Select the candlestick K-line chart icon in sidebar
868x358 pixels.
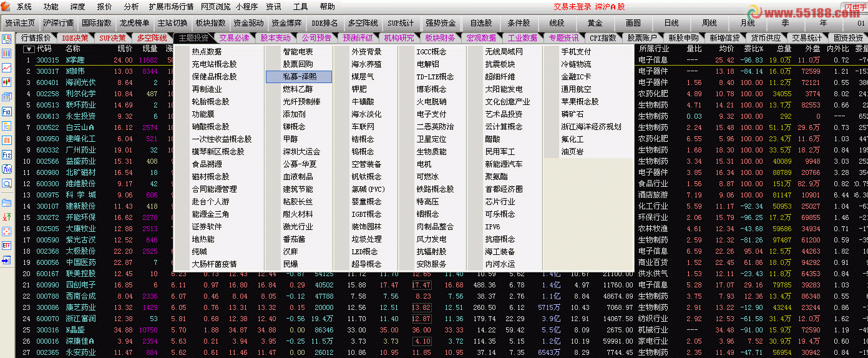coord(7,82)
